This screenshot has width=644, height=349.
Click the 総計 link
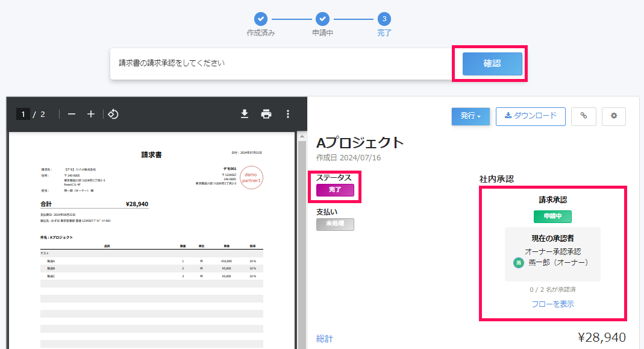point(325,338)
